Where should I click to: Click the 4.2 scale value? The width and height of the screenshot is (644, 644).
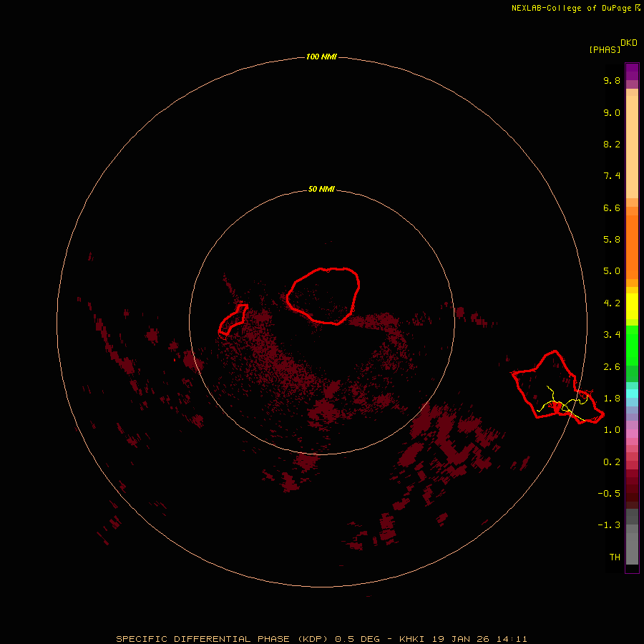(612, 303)
